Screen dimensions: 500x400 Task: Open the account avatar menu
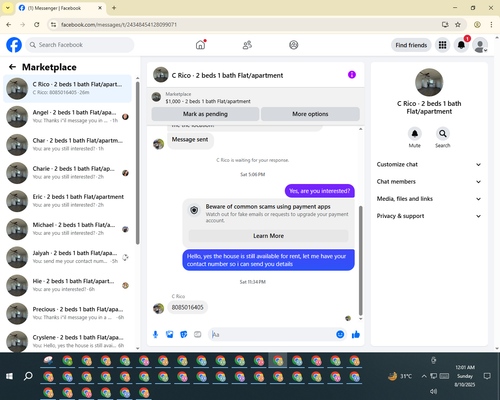click(480, 45)
